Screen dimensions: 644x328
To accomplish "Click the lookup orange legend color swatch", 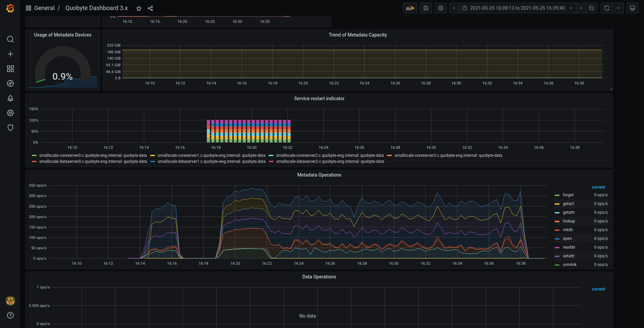I will pyautogui.click(x=557, y=221).
